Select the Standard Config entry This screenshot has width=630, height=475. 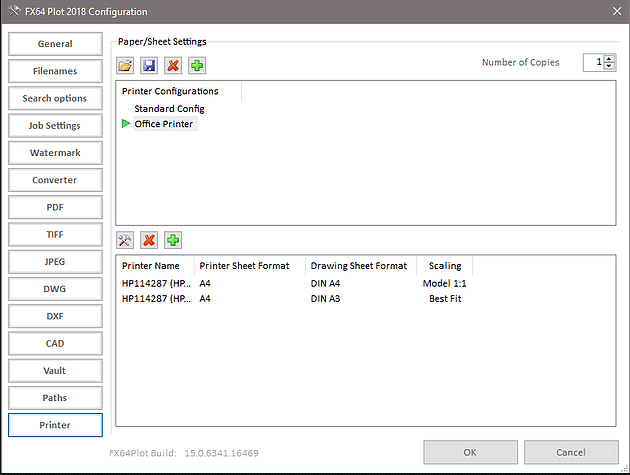pyautogui.click(x=169, y=109)
